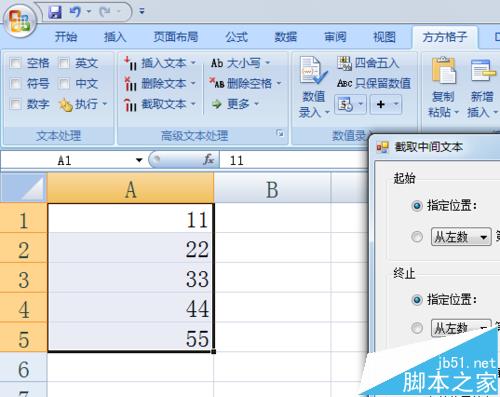Toggle the 英文 checkbox

(x=64, y=63)
